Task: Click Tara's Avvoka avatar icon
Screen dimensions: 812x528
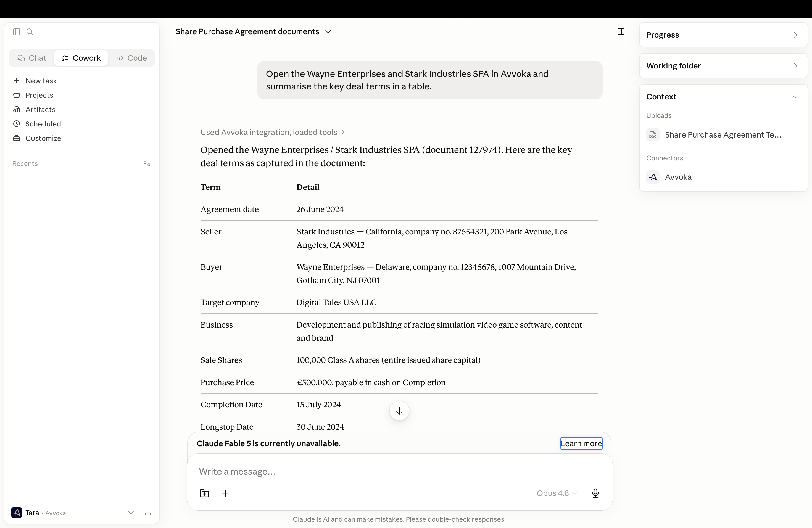Action: point(16,513)
